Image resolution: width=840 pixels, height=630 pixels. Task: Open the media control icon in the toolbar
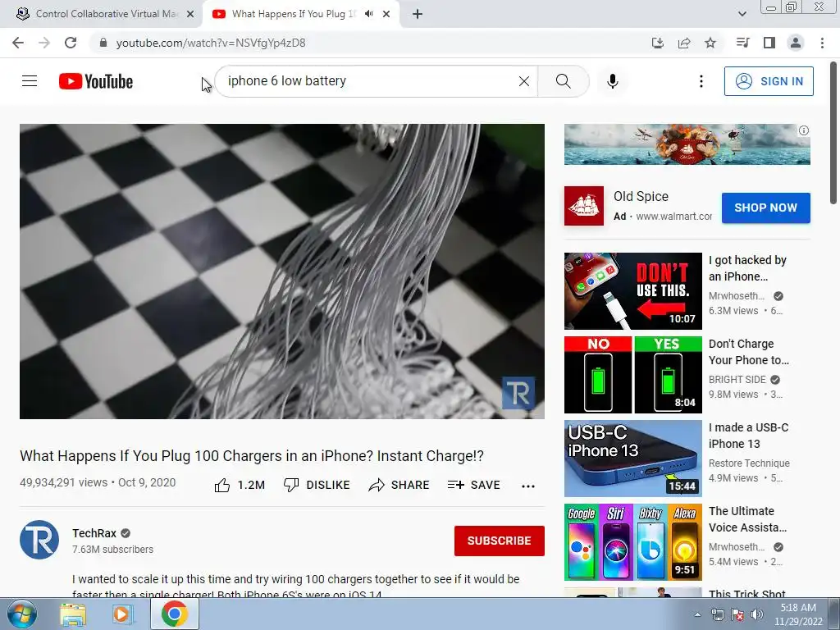[x=742, y=43]
